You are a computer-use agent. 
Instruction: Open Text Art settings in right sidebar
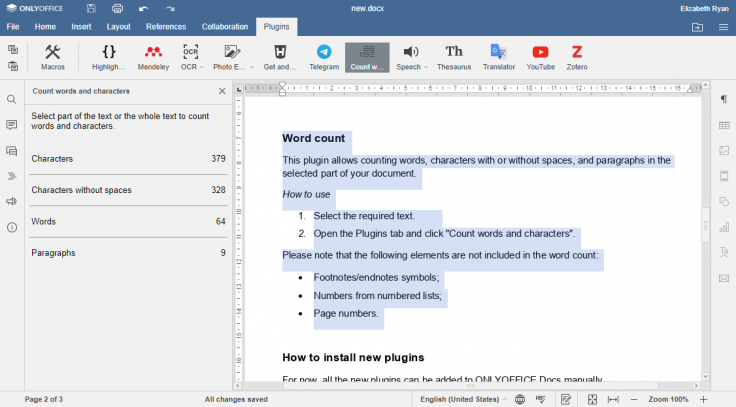(724, 253)
